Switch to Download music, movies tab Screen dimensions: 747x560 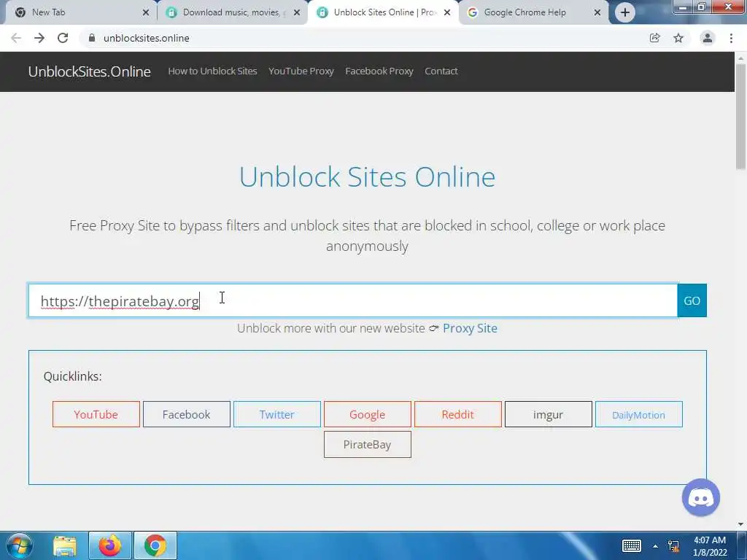click(231, 12)
